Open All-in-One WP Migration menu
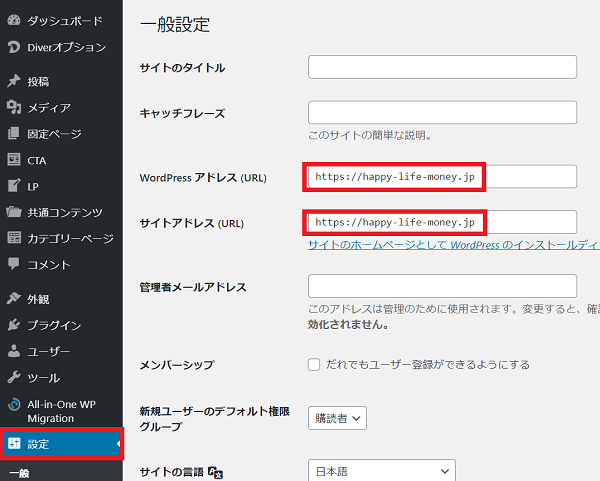 point(61,411)
